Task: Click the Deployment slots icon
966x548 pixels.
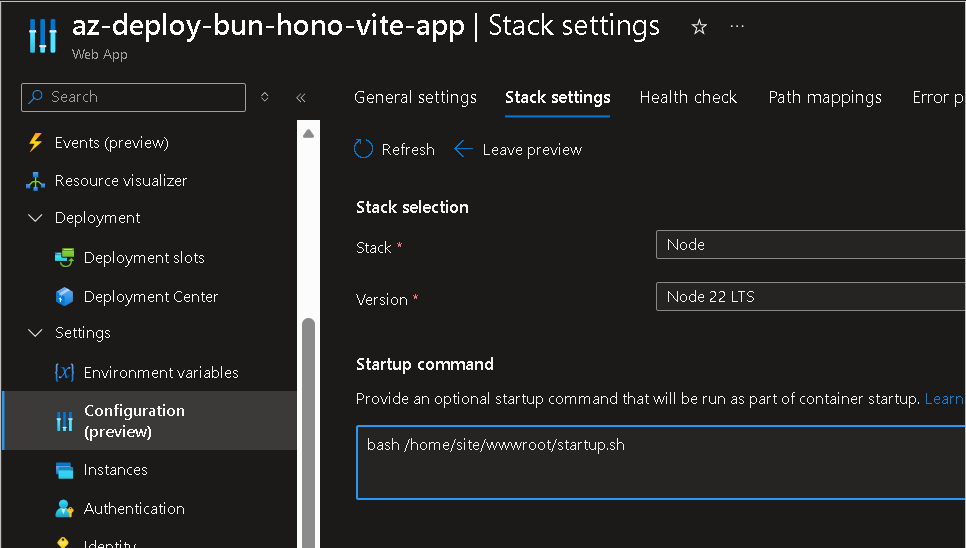Action: [65, 258]
